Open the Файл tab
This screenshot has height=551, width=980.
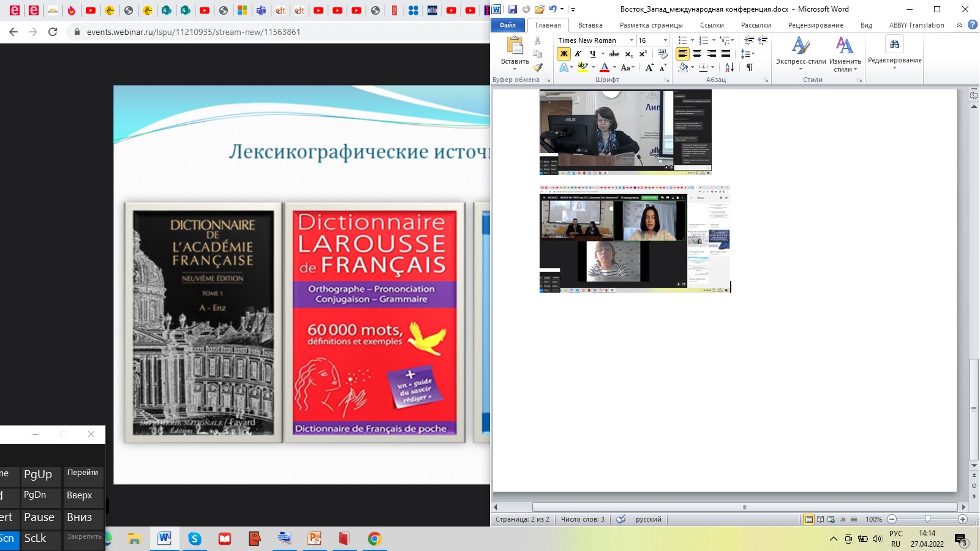pos(508,25)
